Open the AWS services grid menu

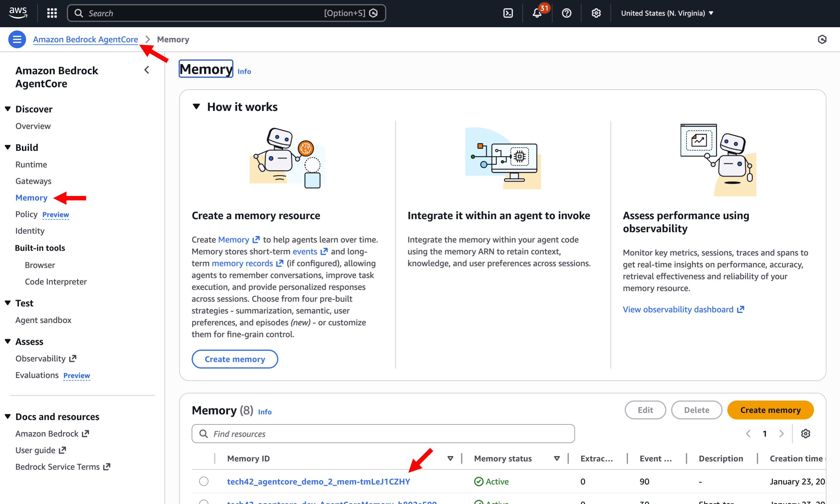52,13
